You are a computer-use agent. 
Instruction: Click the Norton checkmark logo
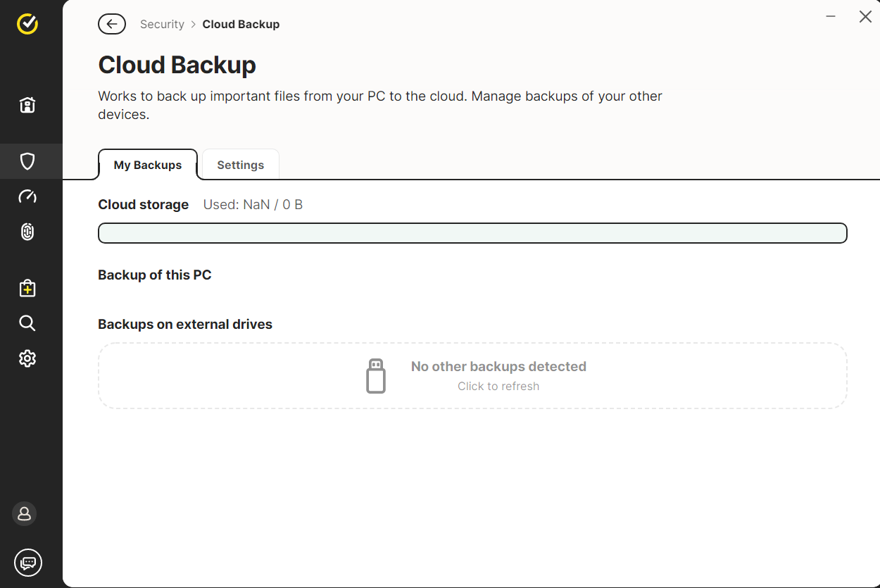point(27,24)
